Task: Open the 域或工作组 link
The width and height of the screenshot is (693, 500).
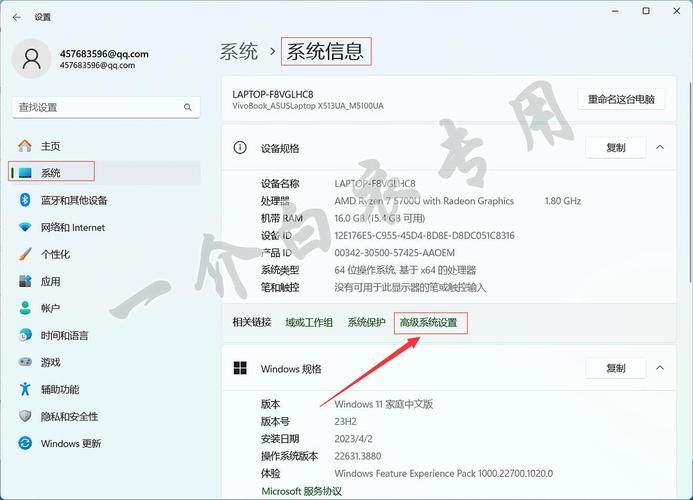Action: click(x=309, y=323)
